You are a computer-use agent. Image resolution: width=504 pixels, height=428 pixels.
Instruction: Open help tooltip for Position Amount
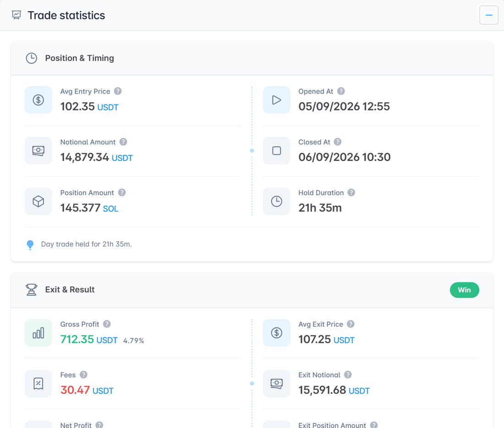point(122,192)
